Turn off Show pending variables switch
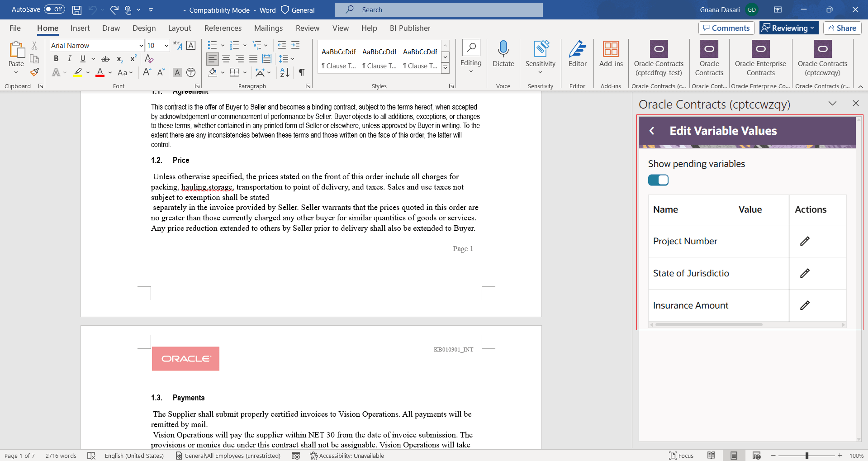 coord(658,180)
